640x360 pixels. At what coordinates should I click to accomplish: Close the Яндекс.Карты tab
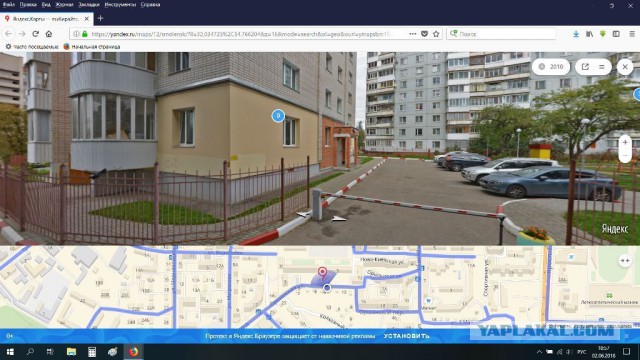pos(87,19)
